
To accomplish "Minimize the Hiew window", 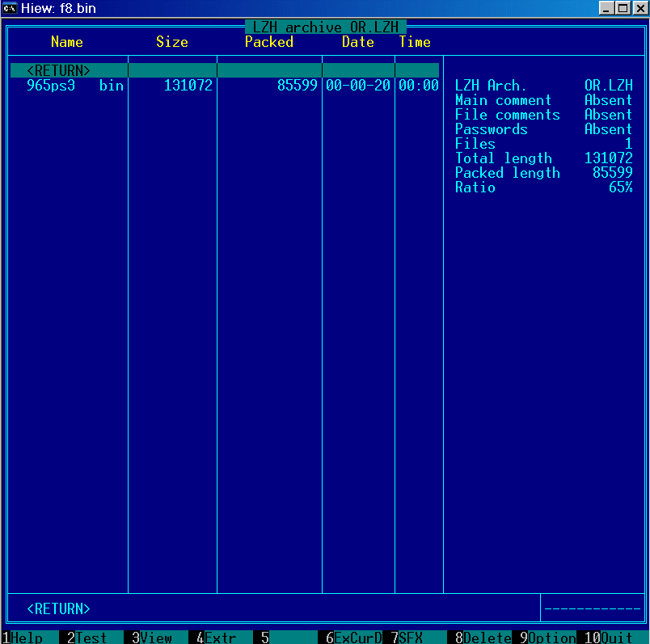I will point(607,8).
